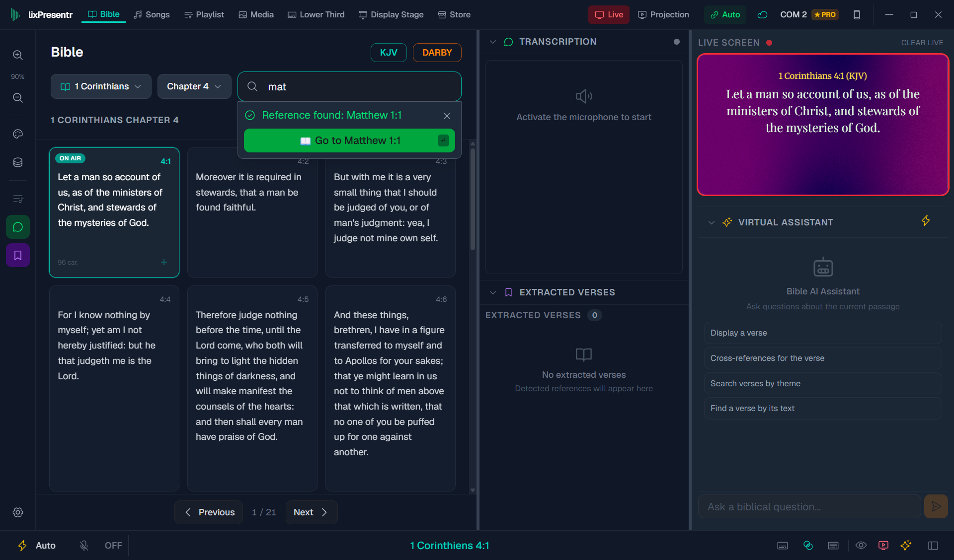Open the Media tab
Viewport: 954px width, 560px height.
point(256,15)
